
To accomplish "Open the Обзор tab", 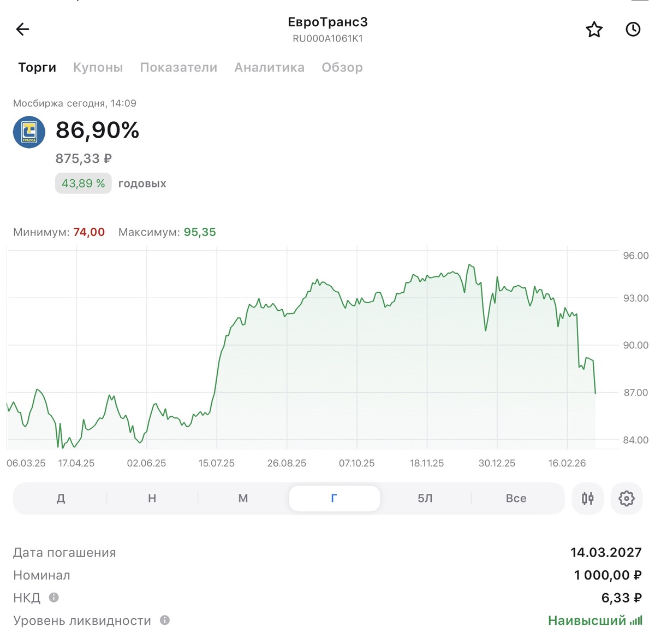I will [x=342, y=67].
